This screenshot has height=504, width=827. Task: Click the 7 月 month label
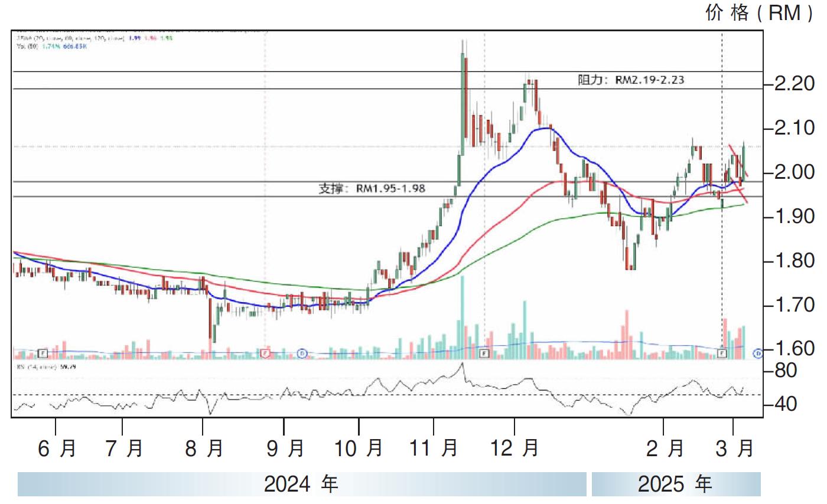124,449
